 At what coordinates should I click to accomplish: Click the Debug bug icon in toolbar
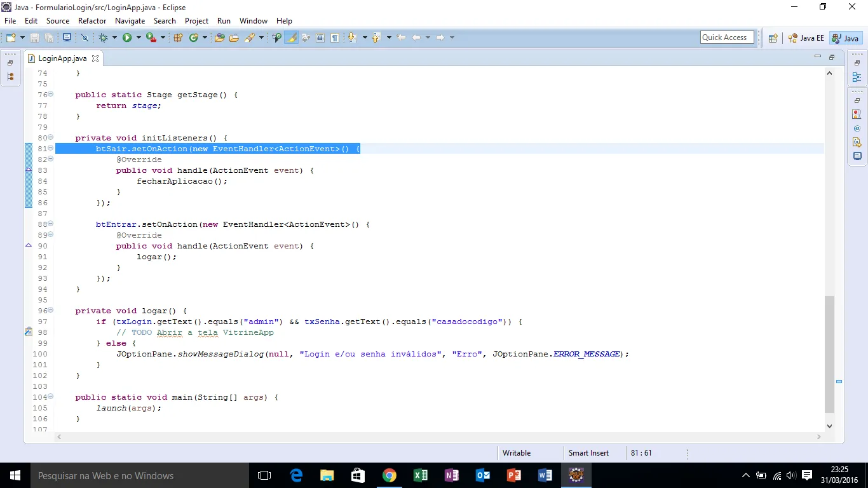(x=103, y=38)
